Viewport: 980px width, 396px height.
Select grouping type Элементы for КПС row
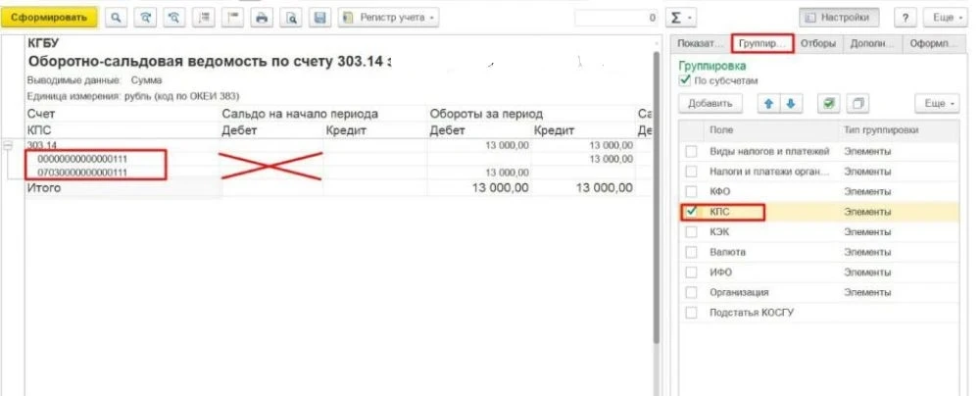point(867,212)
